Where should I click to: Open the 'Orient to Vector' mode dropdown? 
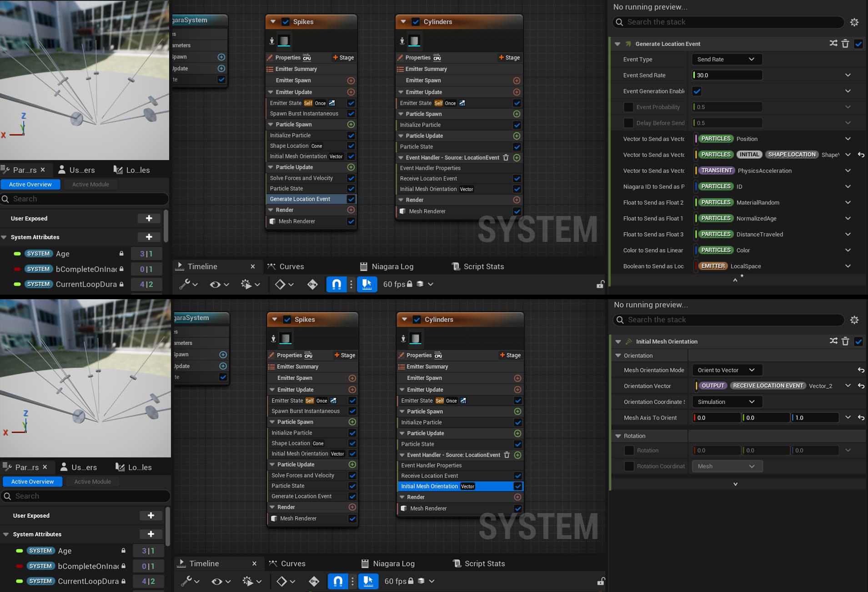click(x=726, y=370)
